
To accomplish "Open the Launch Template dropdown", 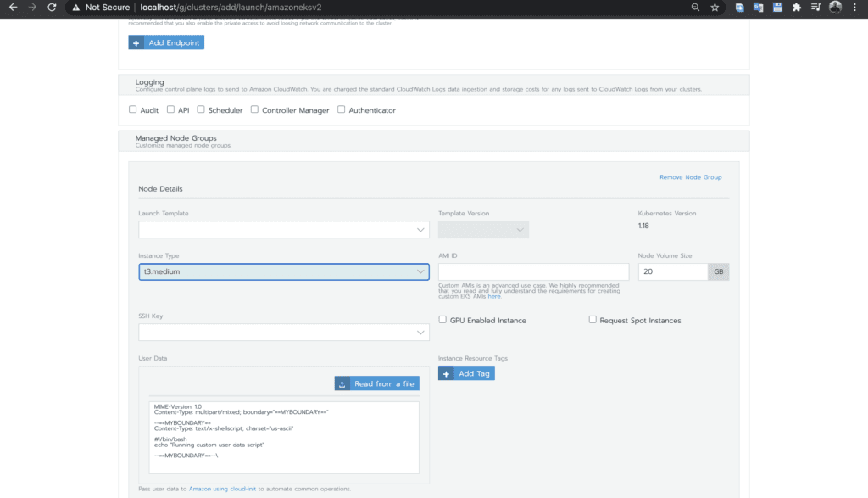I will [x=283, y=230].
